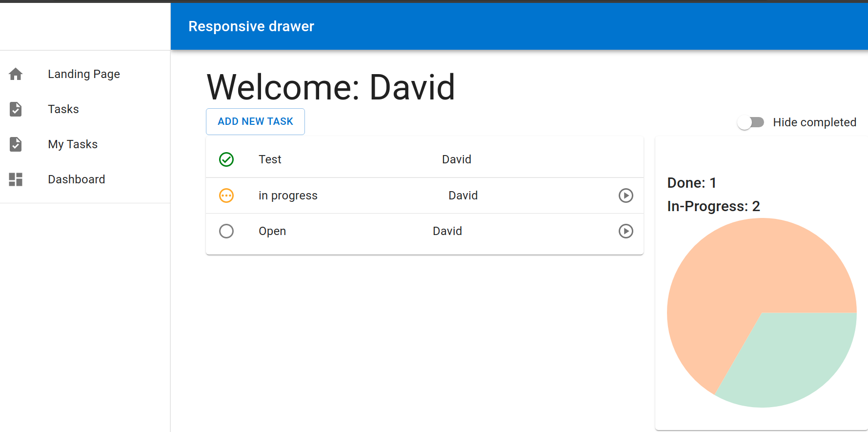Open My Tasks from the sidebar
868x432 pixels.
pyautogui.click(x=85, y=144)
